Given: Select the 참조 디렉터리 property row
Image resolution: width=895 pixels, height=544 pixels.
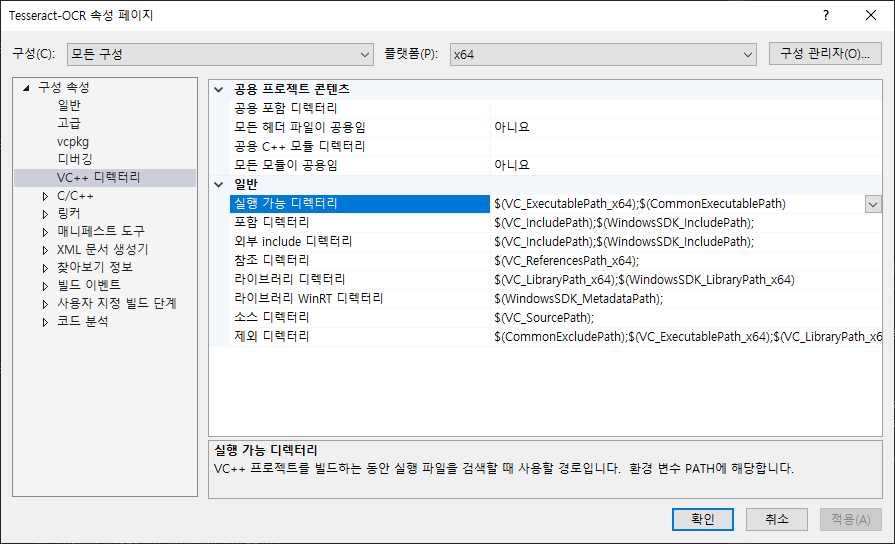Looking at the screenshot, I should point(360,261).
